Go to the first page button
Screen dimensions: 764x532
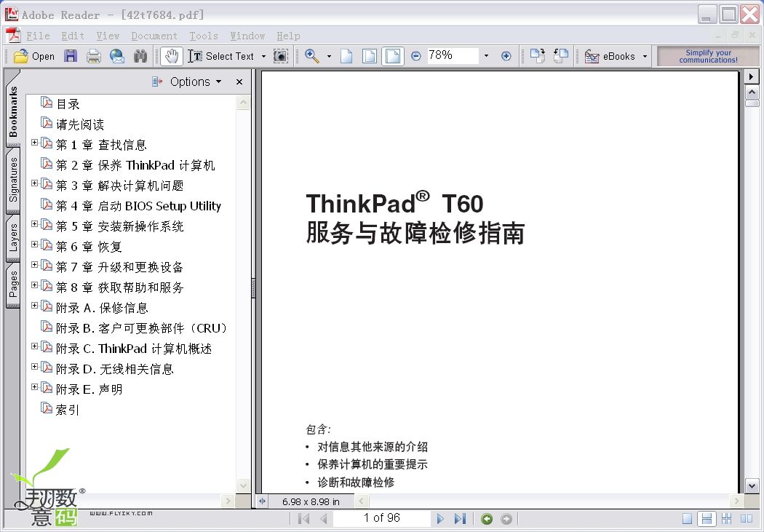pyautogui.click(x=303, y=518)
